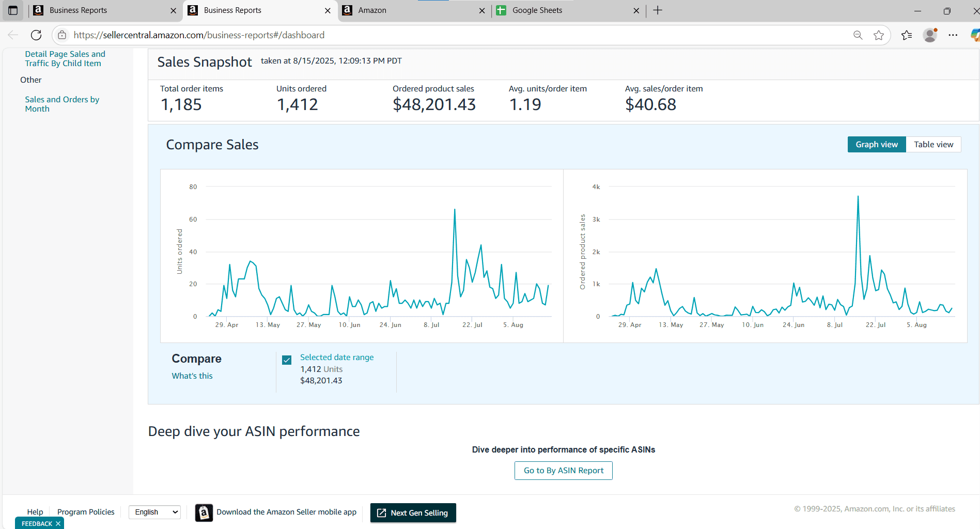Open browser settings and more menu
Image resolution: width=980 pixels, height=529 pixels.
(x=953, y=35)
